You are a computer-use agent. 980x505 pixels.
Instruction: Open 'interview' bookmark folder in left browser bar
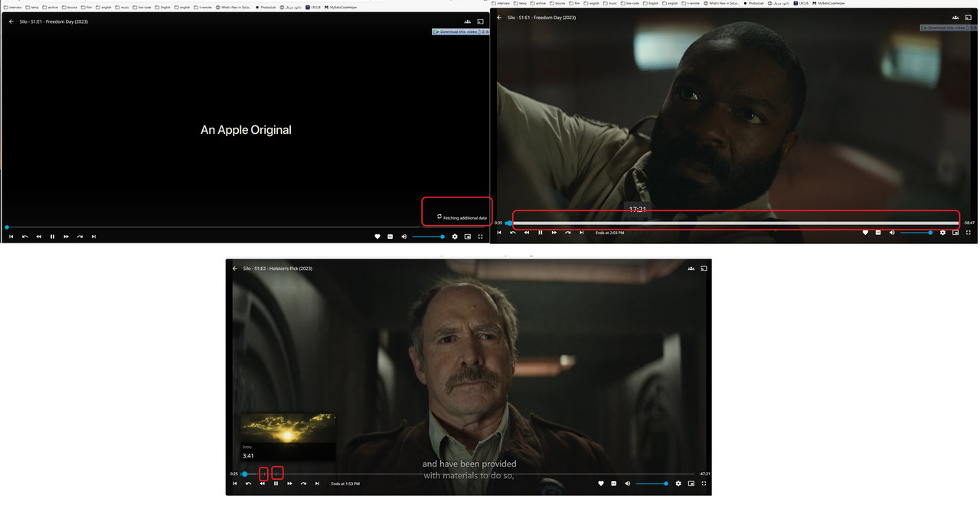click(x=12, y=7)
